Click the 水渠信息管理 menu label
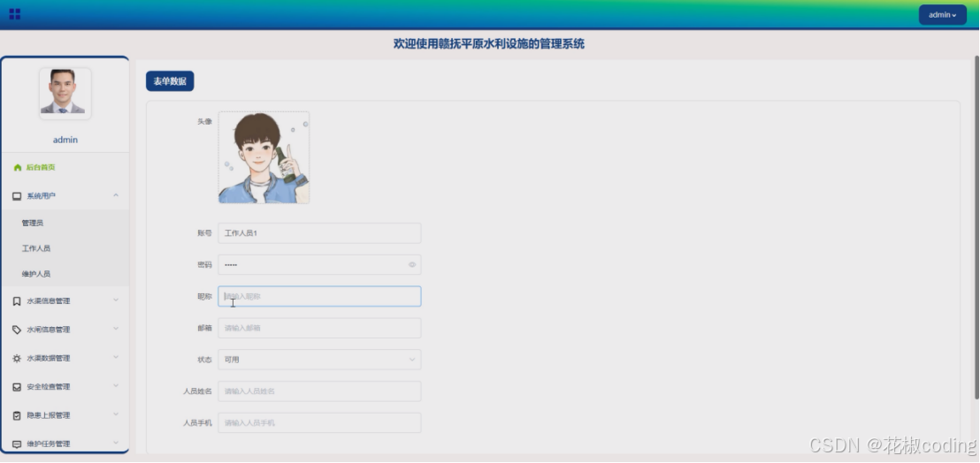The image size is (980, 463). (48, 301)
